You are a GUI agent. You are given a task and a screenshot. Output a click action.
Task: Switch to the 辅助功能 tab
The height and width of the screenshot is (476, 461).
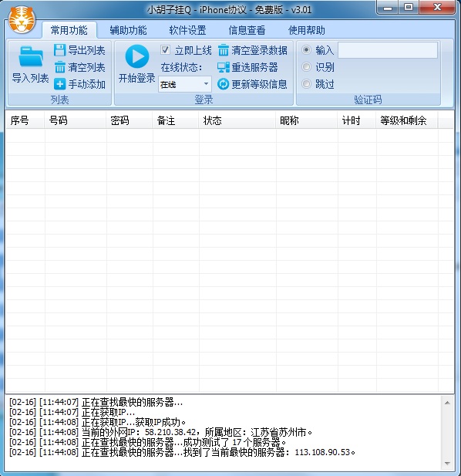point(128,30)
